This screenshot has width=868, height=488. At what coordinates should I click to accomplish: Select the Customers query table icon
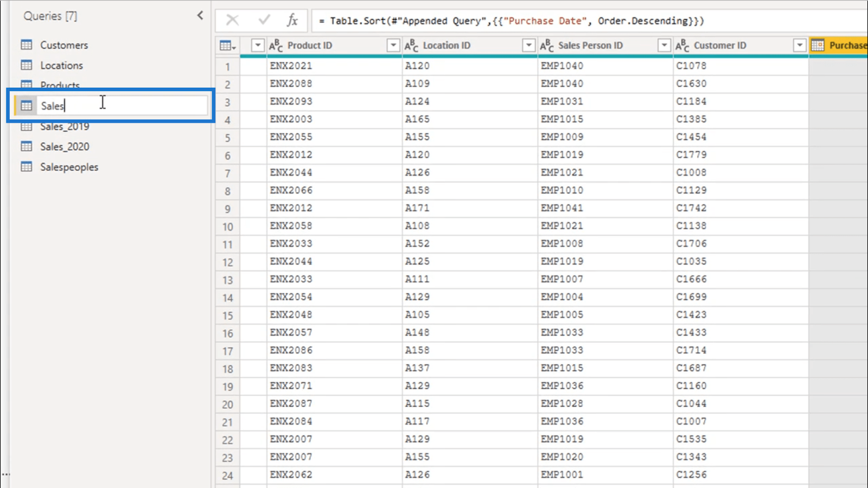pyautogui.click(x=27, y=44)
